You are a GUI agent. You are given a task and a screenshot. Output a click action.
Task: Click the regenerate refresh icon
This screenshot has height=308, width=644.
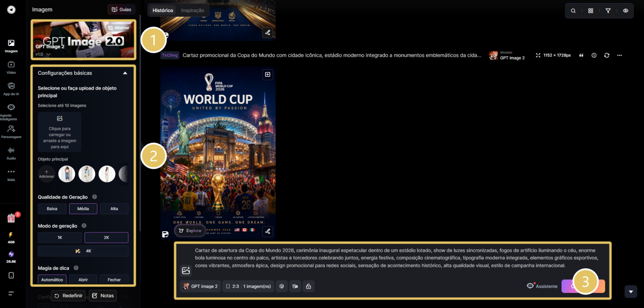click(x=607, y=55)
